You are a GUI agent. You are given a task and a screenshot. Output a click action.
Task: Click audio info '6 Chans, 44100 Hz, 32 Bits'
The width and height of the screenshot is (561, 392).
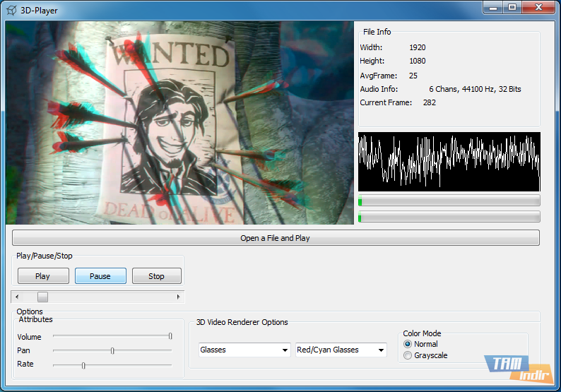(x=475, y=89)
